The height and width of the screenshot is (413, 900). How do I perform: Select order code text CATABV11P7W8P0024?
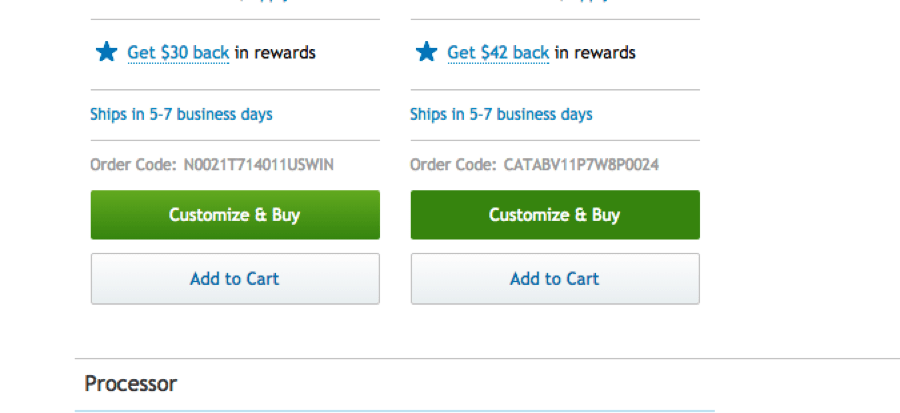point(581,165)
